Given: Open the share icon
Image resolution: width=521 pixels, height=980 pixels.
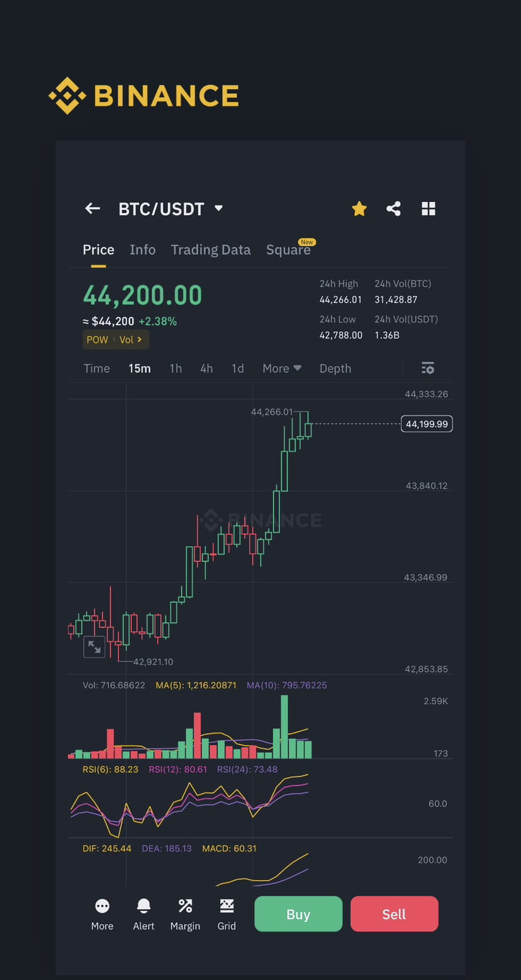Looking at the screenshot, I should [394, 208].
